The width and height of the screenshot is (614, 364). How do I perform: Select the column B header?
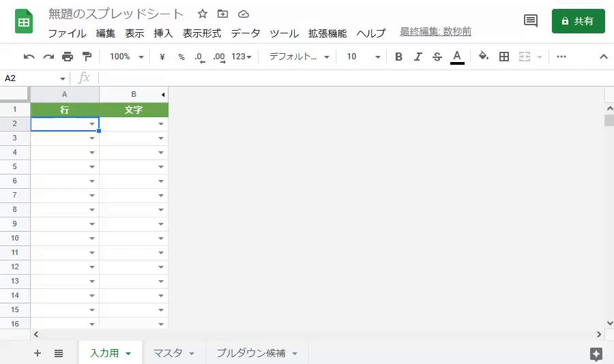[x=134, y=94]
